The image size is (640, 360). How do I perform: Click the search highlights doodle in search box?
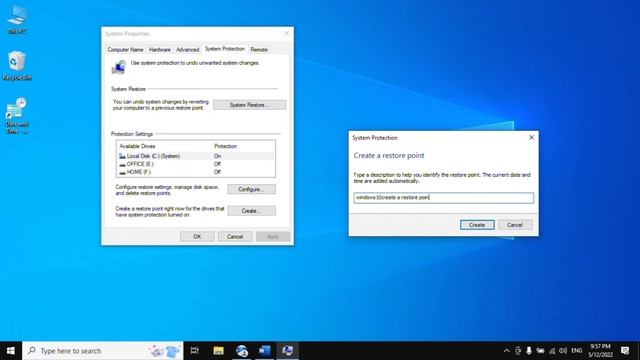[x=164, y=351]
